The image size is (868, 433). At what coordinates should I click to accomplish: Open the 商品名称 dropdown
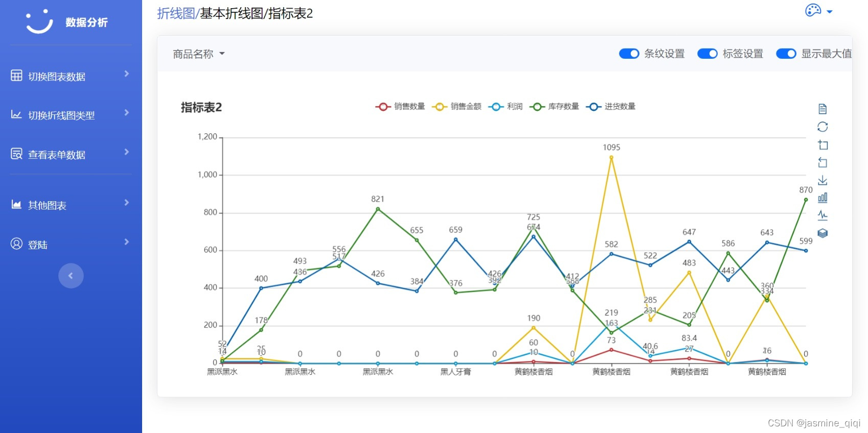click(x=199, y=54)
